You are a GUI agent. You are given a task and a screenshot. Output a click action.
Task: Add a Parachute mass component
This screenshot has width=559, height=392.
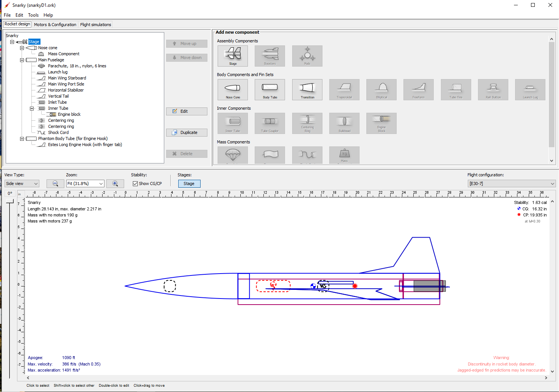point(232,155)
